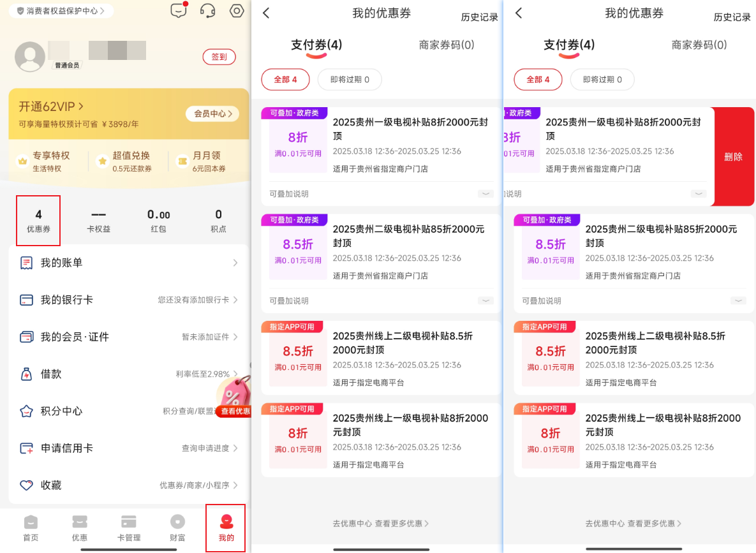Tap 我的会员·证件 icon
Viewport: 756px width, 553px height.
point(27,337)
